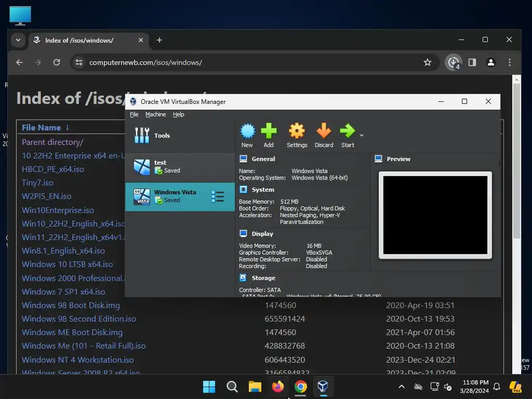
Task: Switch to Chrome in the taskbar
Action: click(x=301, y=387)
